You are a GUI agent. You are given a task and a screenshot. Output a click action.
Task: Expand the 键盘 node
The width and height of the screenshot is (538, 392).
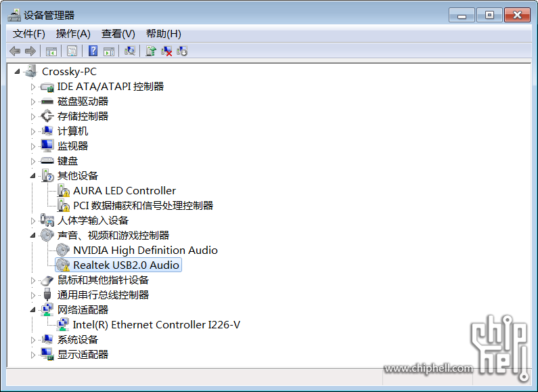(33, 161)
